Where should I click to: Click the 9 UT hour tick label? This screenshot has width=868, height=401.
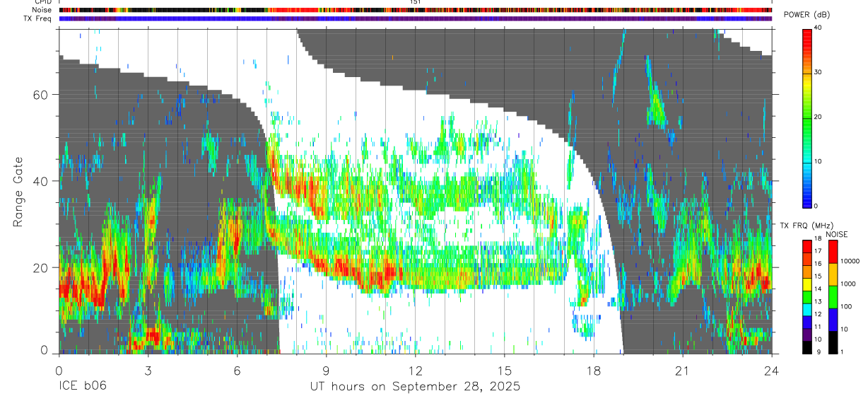click(326, 370)
